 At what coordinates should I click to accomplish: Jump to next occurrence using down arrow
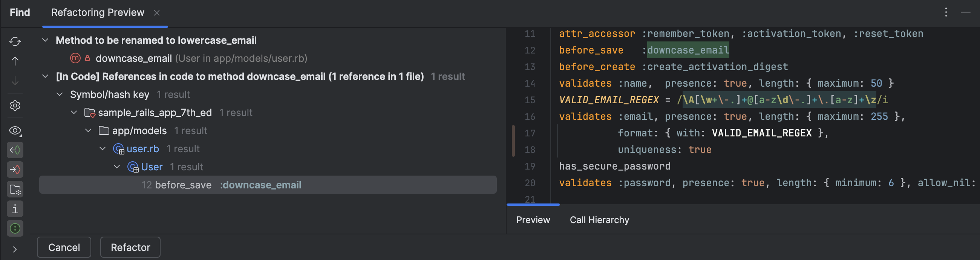click(x=15, y=81)
